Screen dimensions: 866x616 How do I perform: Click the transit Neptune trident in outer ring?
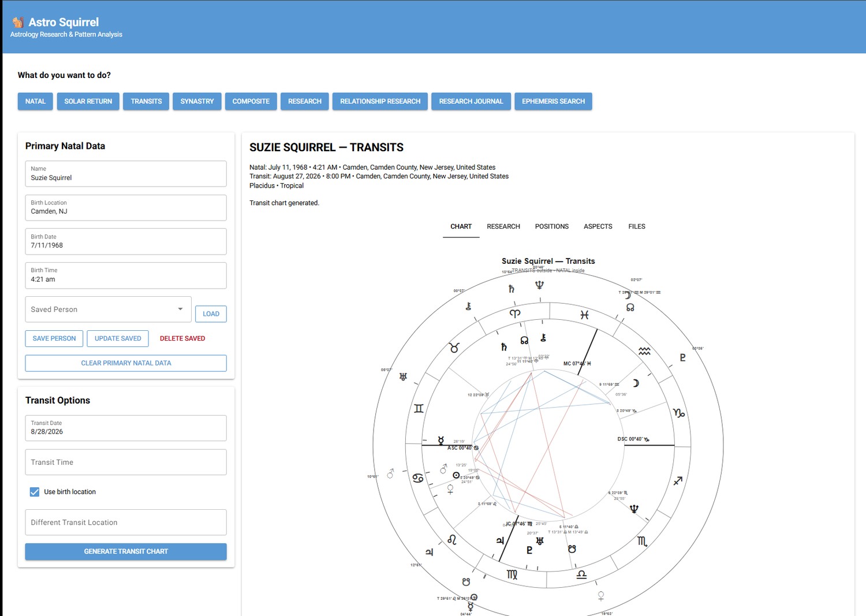coord(539,285)
